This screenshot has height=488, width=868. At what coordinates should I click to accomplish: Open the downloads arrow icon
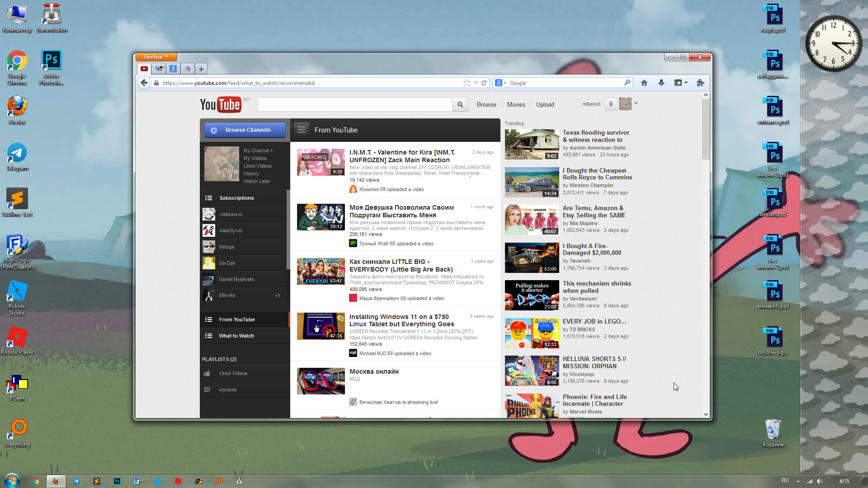(661, 83)
